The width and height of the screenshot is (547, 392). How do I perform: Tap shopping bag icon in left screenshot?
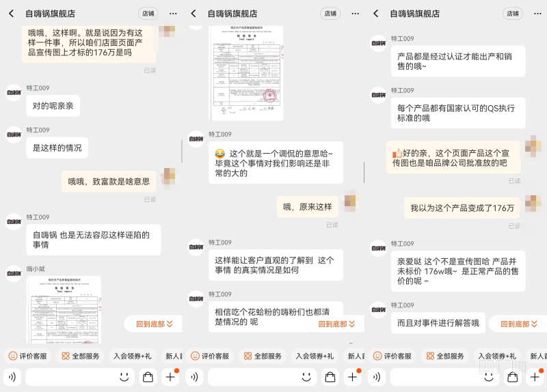tap(148, 377)
